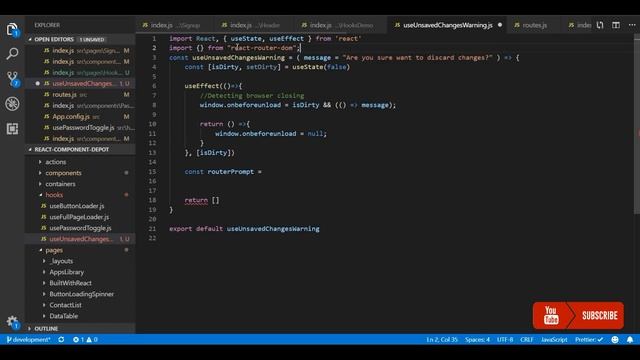Select JavaScript language mode

tap(554, 339)
